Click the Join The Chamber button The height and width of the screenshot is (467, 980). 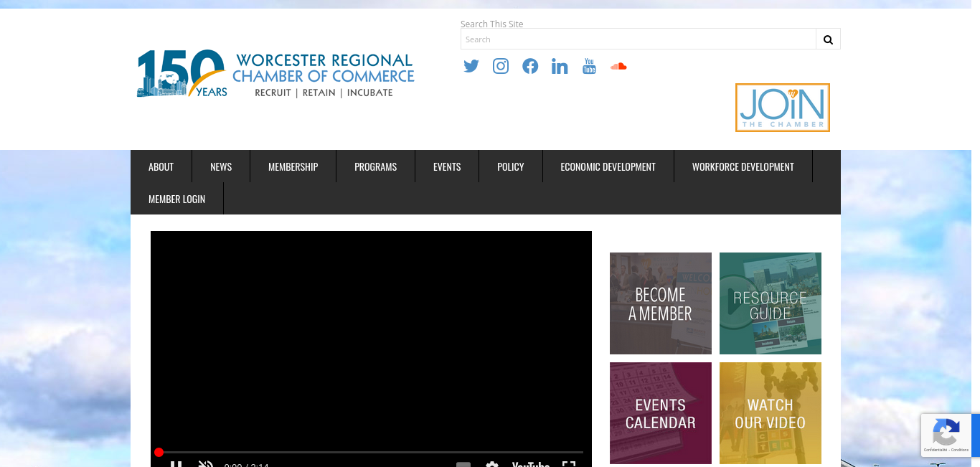pos(783,108)
